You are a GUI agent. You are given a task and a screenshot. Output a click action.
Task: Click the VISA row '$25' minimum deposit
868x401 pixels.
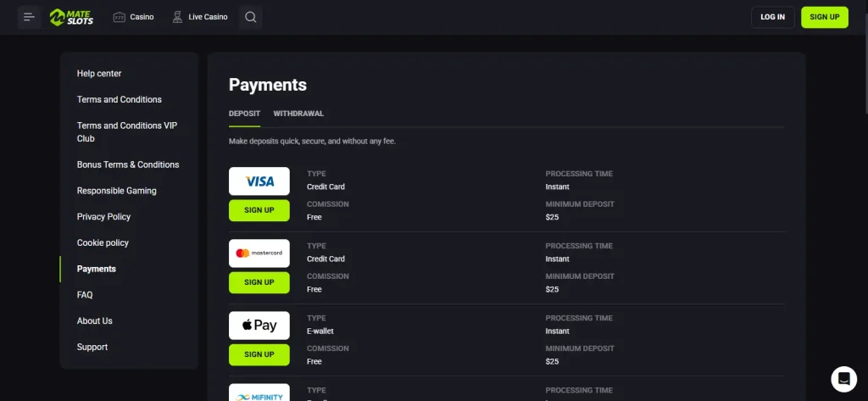tap(552, 217)
